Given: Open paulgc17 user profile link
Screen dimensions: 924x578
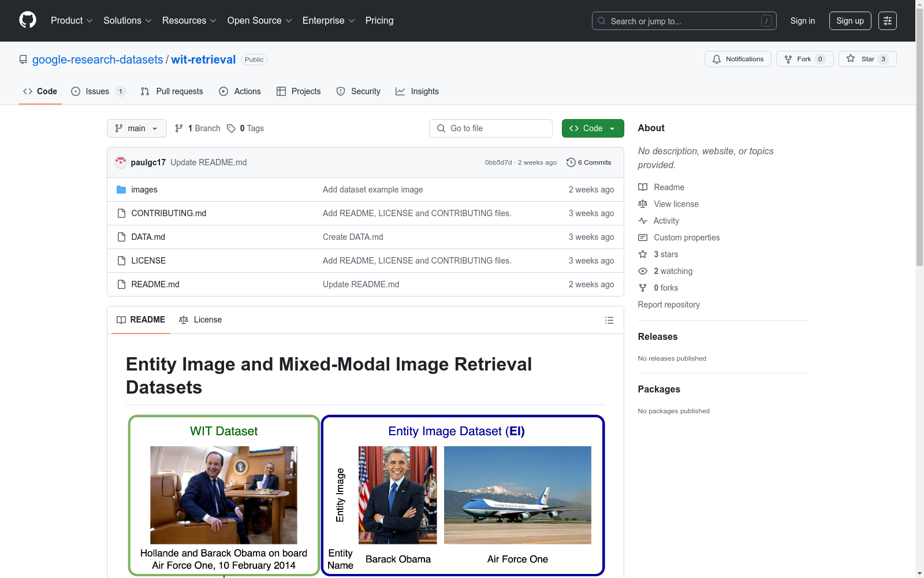Looking at the screenshot, I should tap(148, 162).
